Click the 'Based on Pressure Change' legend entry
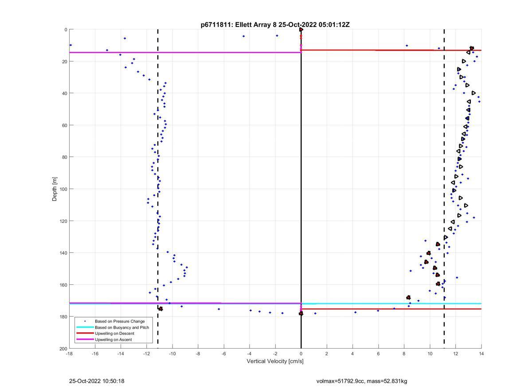 point(120,321)
